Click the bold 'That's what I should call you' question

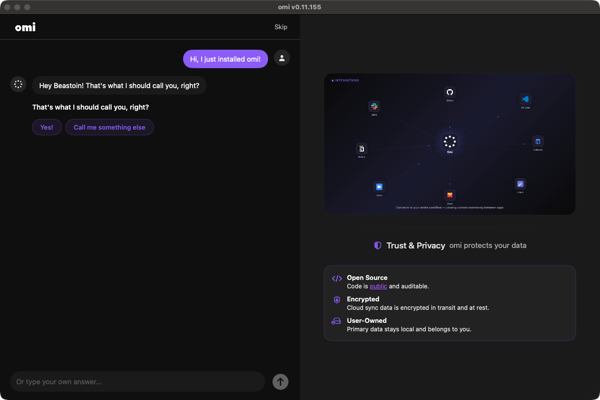click(91, 107)
